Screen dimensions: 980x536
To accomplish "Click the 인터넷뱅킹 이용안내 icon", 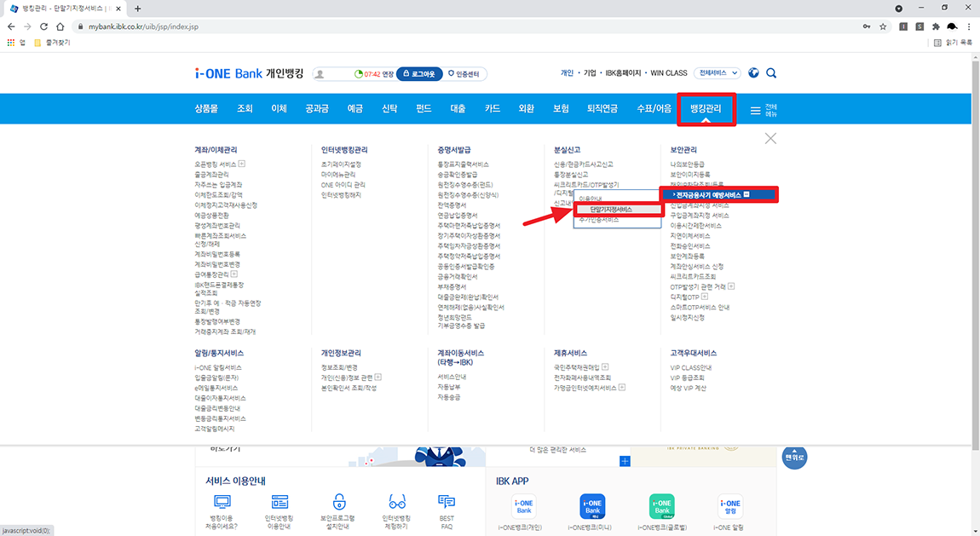I will (x=280, y=502).
